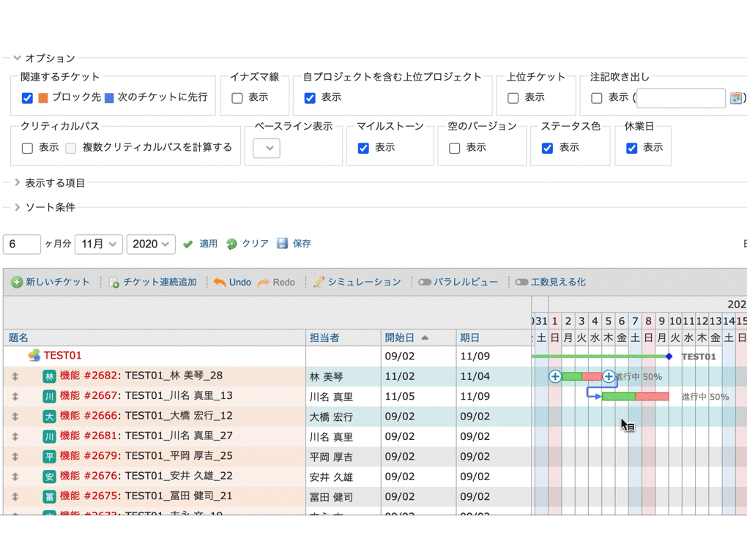Enable critical path display checkbox
Screen dimensions: 747x560
[x=27, y=148]
